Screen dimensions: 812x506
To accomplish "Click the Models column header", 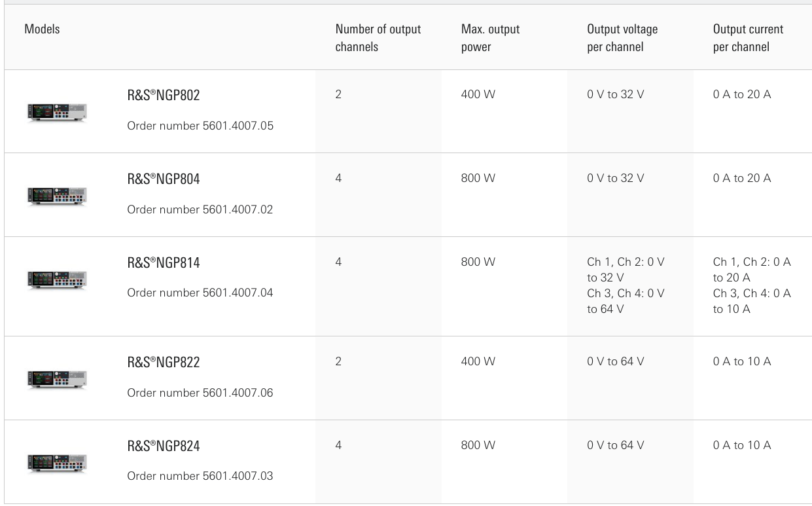I will tap(42, 29).
